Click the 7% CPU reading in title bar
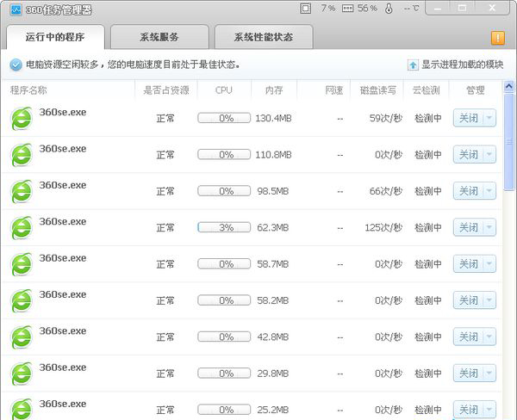 tap(328, 8)
